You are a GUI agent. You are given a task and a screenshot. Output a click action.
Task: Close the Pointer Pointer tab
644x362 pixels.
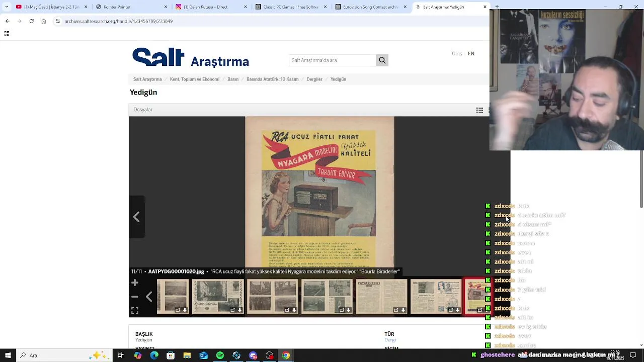point(166,7)
